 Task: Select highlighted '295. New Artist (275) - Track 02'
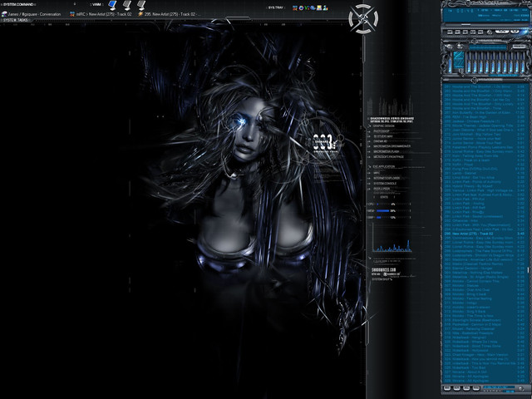point(484,234)
